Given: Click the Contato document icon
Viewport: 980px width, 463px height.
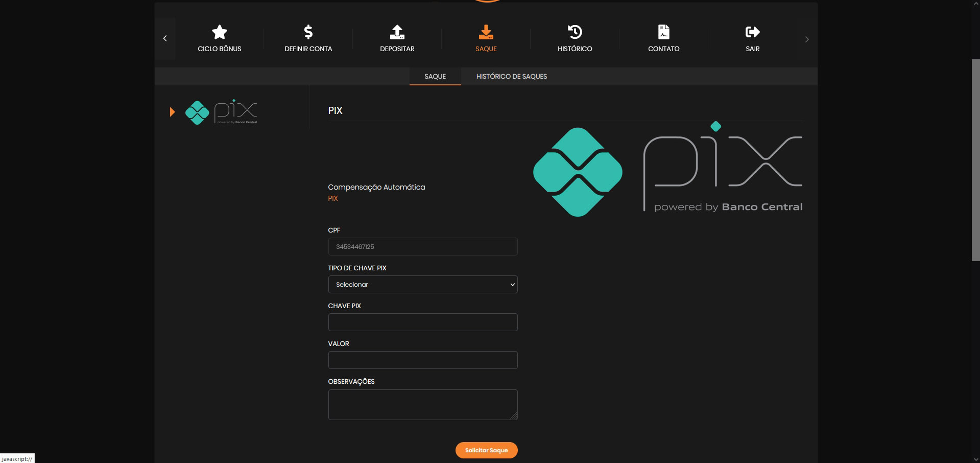Looking at the screenshot, I should 663,32.
